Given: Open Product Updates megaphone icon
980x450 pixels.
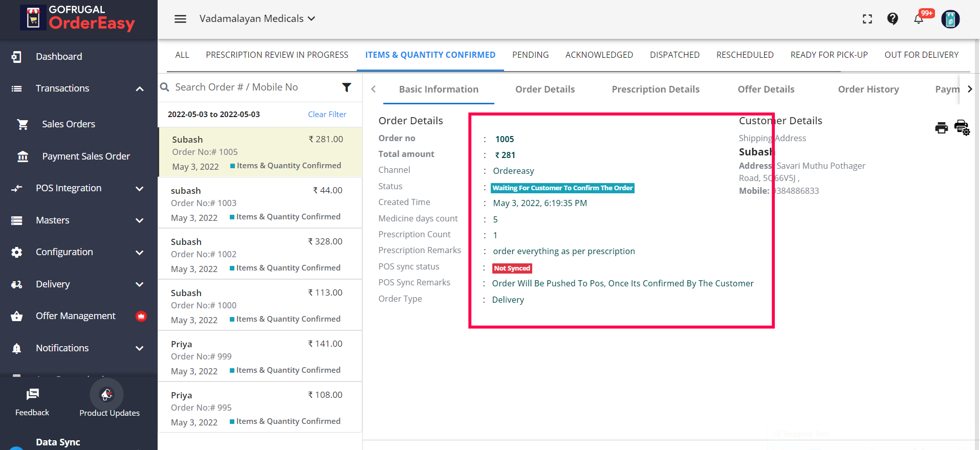Looking at the screenshot, I should [x=106, y=394].
